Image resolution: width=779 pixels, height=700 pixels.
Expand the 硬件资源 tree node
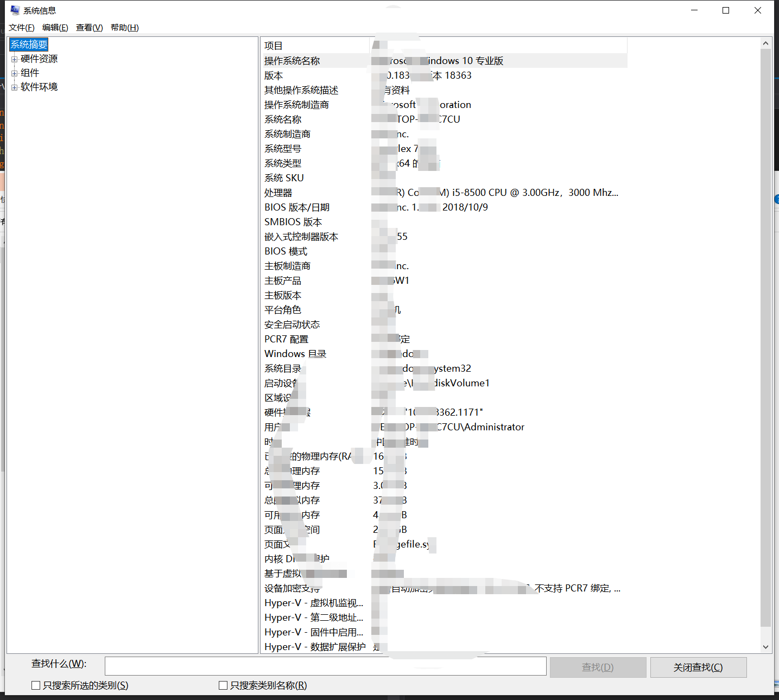14,59
